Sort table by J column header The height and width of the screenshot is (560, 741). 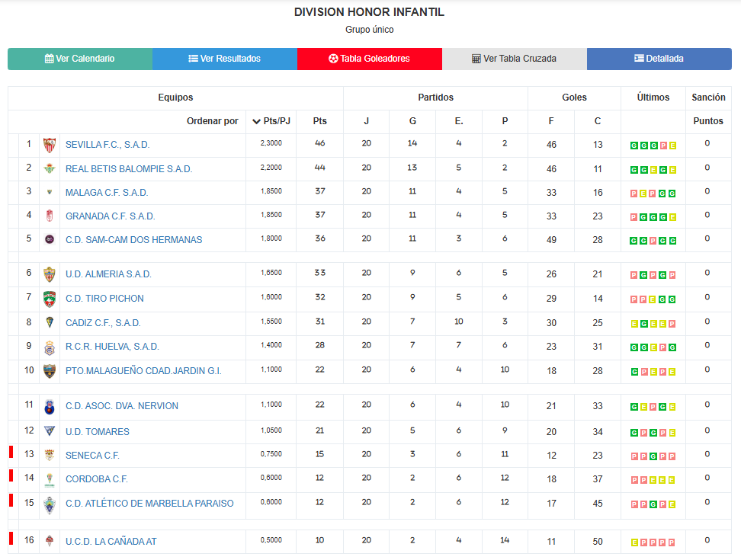[x=366, y=121]
